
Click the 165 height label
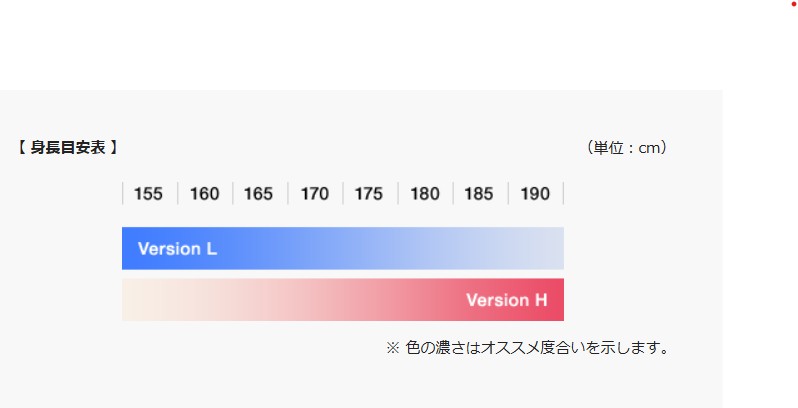tap(258, 194)
